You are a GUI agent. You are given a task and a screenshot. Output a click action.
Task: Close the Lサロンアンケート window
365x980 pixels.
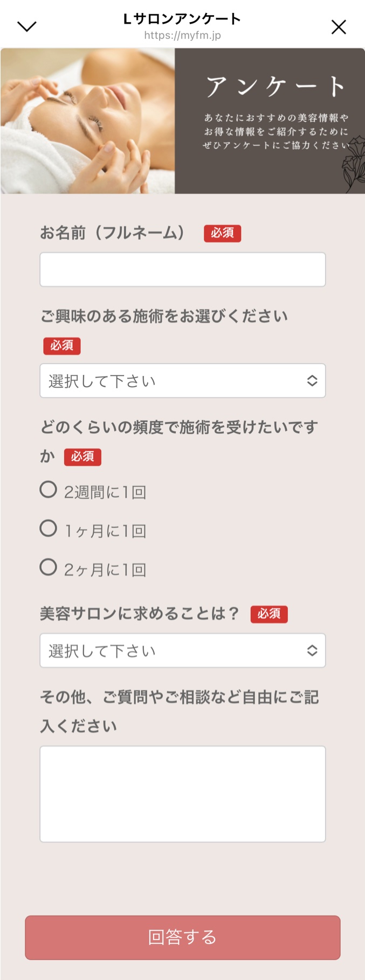[x=339, y=26]
